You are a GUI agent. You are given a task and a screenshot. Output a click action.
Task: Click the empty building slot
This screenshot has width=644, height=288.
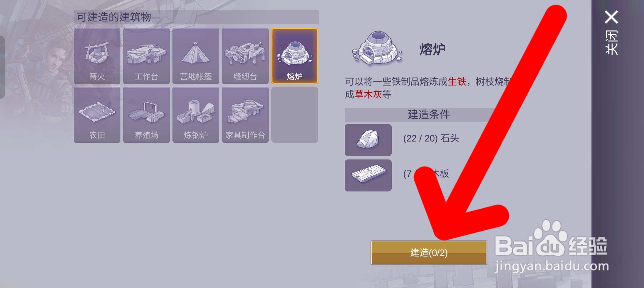pyautogui.click(x=294, y=115)
